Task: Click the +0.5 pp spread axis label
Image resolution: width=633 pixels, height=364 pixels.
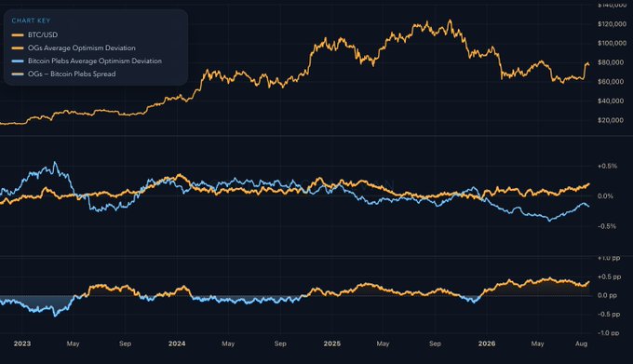Action: click(609, 276)
